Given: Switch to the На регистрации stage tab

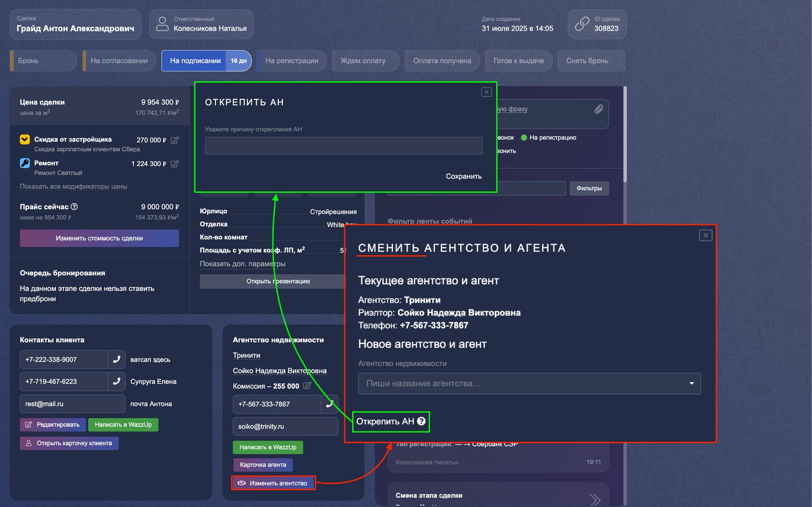Looking at the screenshot, I should 291,61.
